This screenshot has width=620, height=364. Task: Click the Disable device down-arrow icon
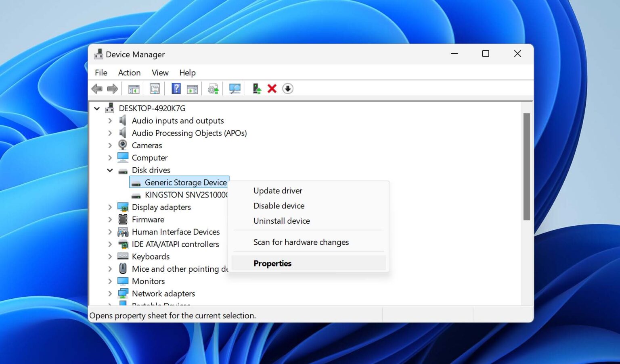pyautogui.click(x=287, y=88)
